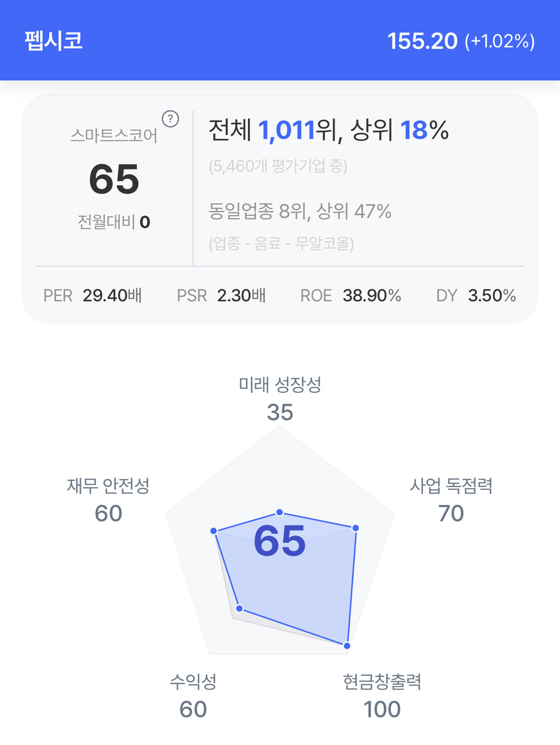This screenshot has width=560, height=745.
Task: Click the smart score help question-mark icon
Action: 170,119
